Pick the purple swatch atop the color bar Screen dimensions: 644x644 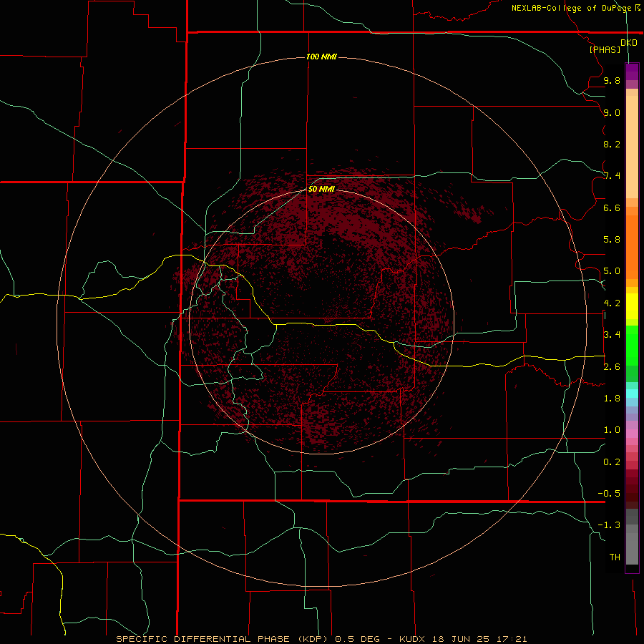(632, 72)
